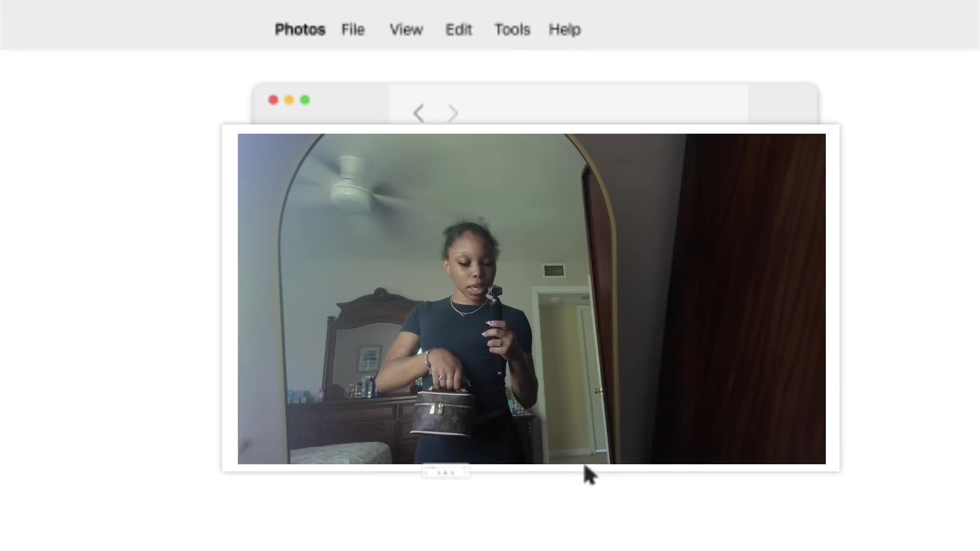Click the center icon in the mini photo toolbar
980x551 pixels.
point(445,473)
